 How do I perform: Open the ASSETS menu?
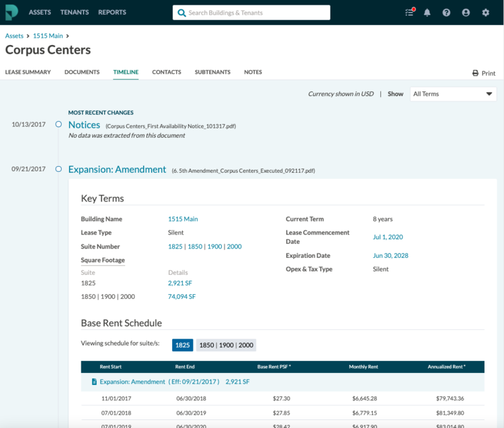click(40, 12)
